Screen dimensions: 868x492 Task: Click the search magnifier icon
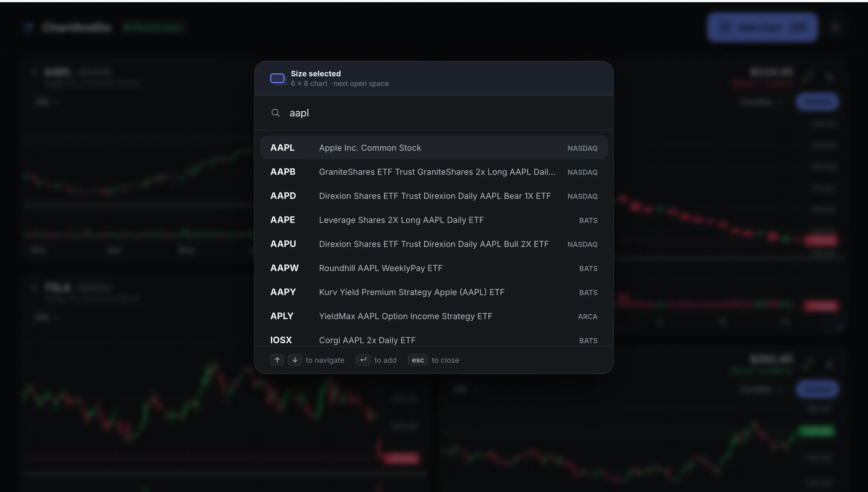(x=275, y=113)
